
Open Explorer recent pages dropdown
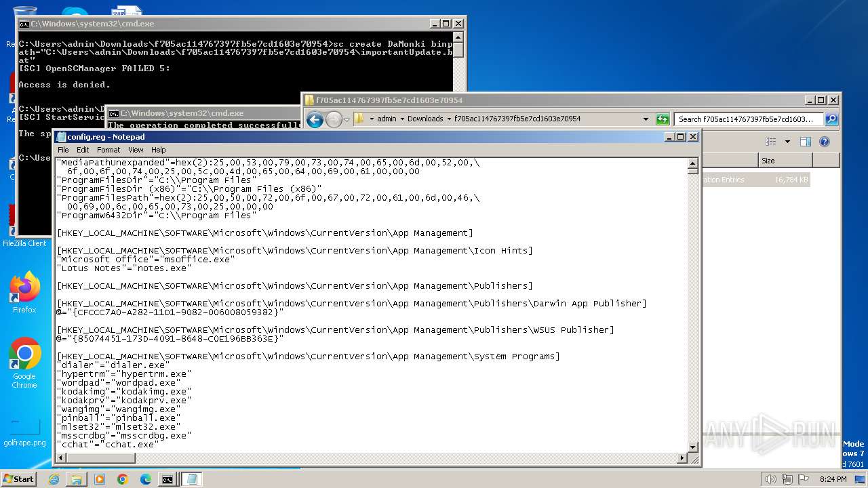[347, 120]
